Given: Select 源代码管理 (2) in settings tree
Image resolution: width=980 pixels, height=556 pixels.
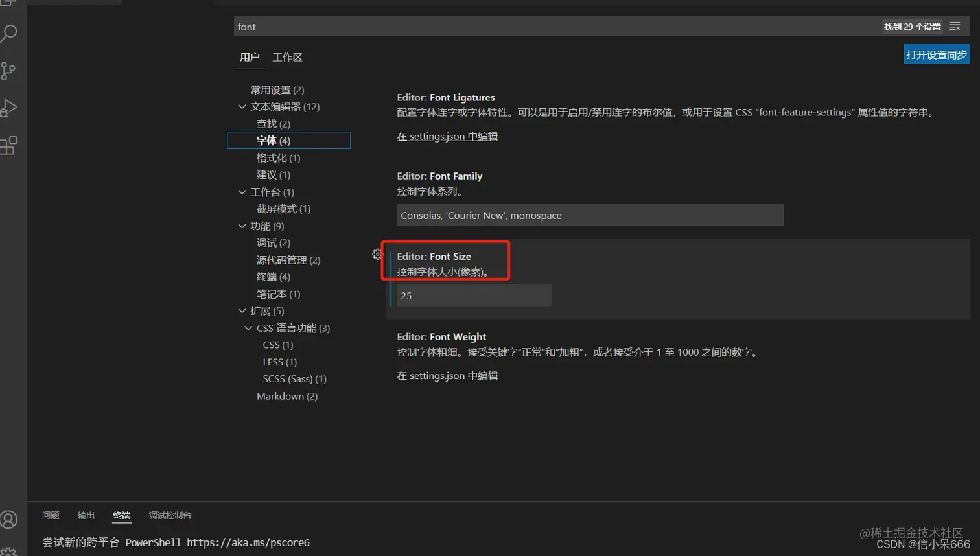Looking at the screenshot, I should pyautogui.click(x=288, y=260).
